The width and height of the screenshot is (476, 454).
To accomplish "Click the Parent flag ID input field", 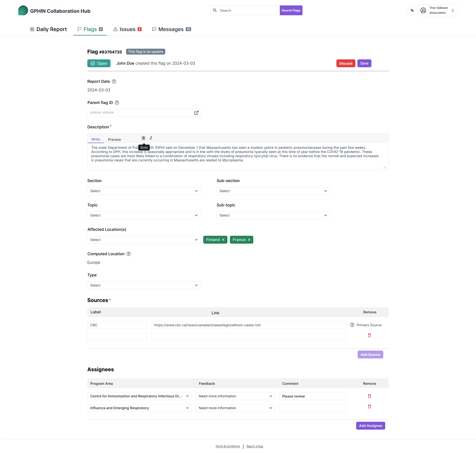I will [x=141, y=113].
